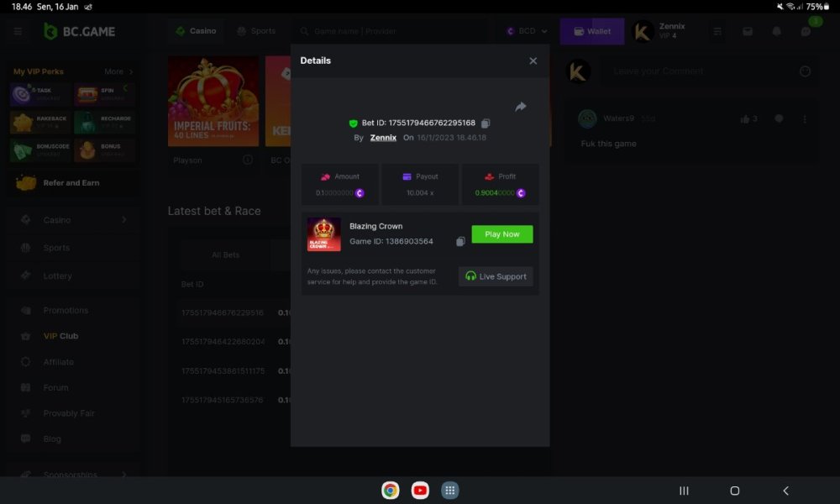Viewport: 840px width, 504px height.
Task: Copy the Bet ID to clipboard
Action: click(486, 123)
